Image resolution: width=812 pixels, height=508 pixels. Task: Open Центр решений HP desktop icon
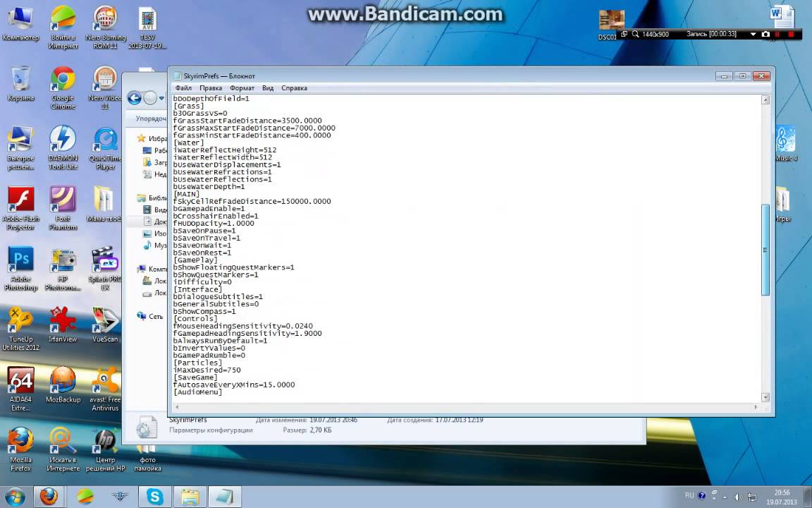click(x=105, y=449)
